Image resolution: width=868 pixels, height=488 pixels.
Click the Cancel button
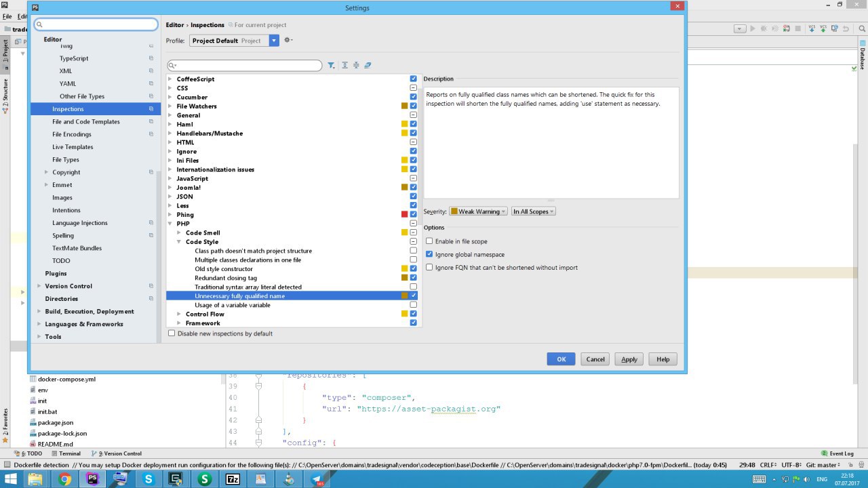click(595, 359)
